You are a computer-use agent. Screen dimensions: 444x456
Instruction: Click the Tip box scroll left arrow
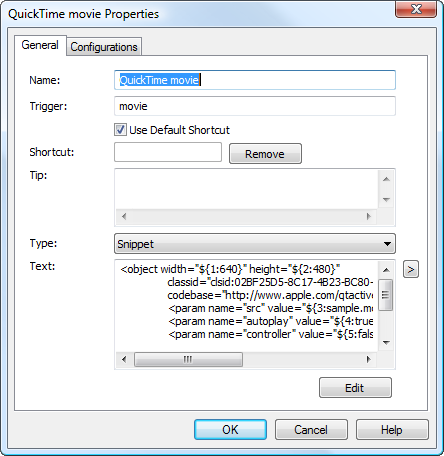(124, 216)
